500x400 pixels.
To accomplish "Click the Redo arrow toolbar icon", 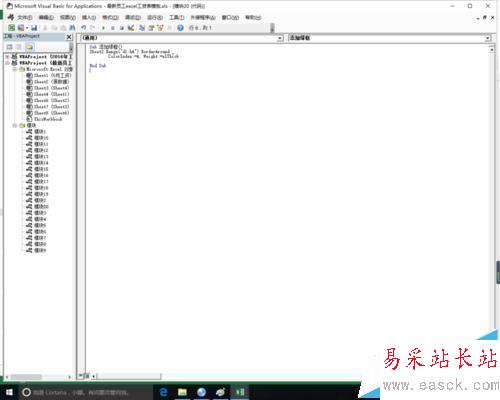I will point(93,28).
